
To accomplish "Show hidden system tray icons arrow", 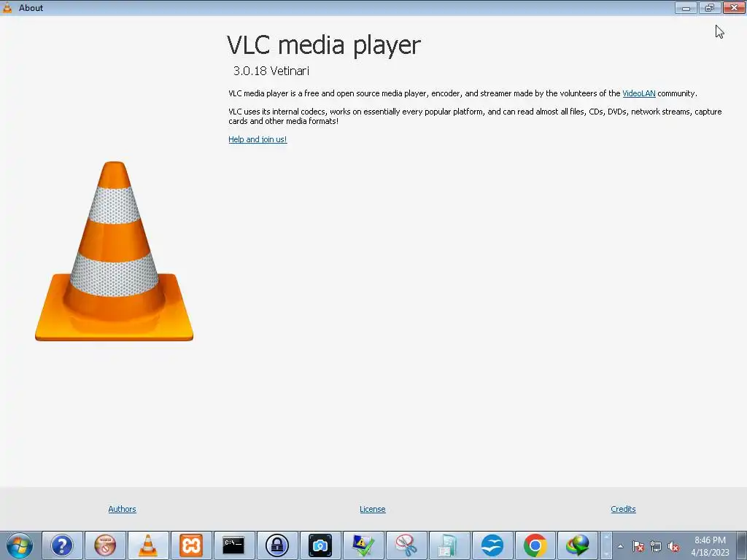I will point(620,547).
